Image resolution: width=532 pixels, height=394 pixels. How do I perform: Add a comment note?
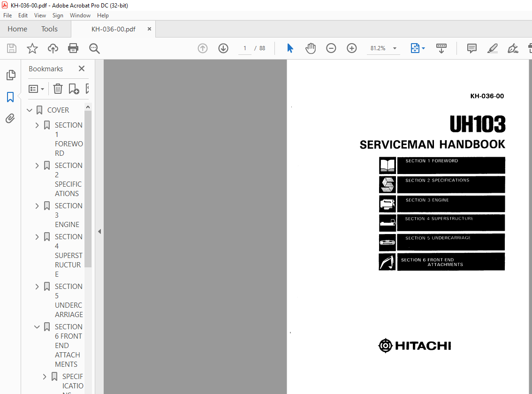(471, 48)
